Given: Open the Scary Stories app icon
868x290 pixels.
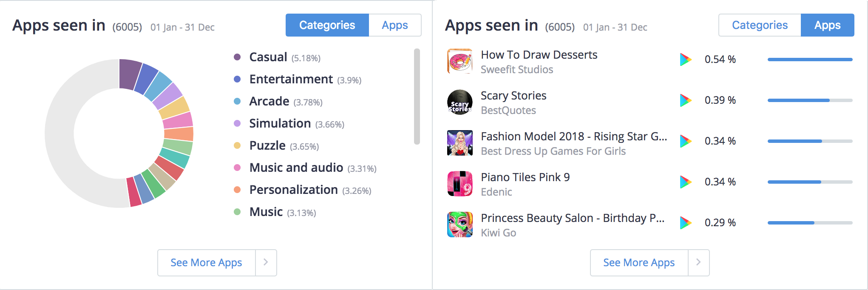Looking at the screenshot, I should tap(460, 102).
